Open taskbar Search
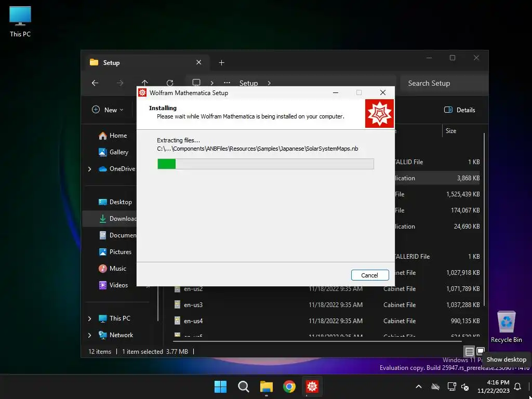The height and width of the screenshot is (399, 532). coord(243,387)
